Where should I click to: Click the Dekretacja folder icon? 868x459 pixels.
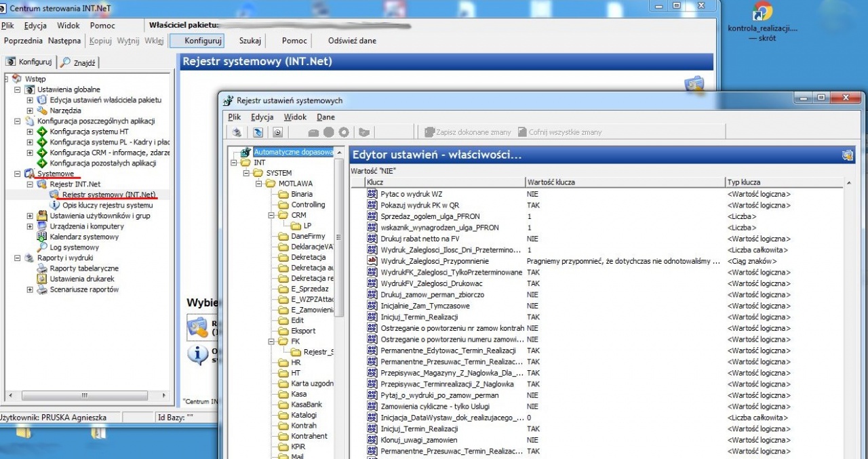283,258
